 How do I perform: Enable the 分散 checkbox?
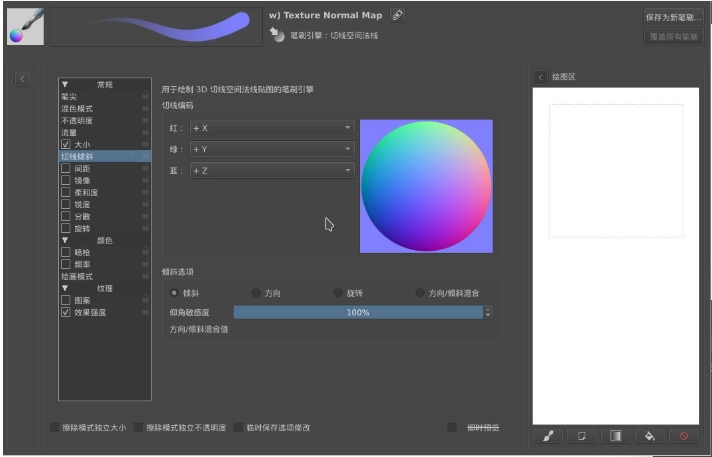pyautogui.click(x=66, y=216)
